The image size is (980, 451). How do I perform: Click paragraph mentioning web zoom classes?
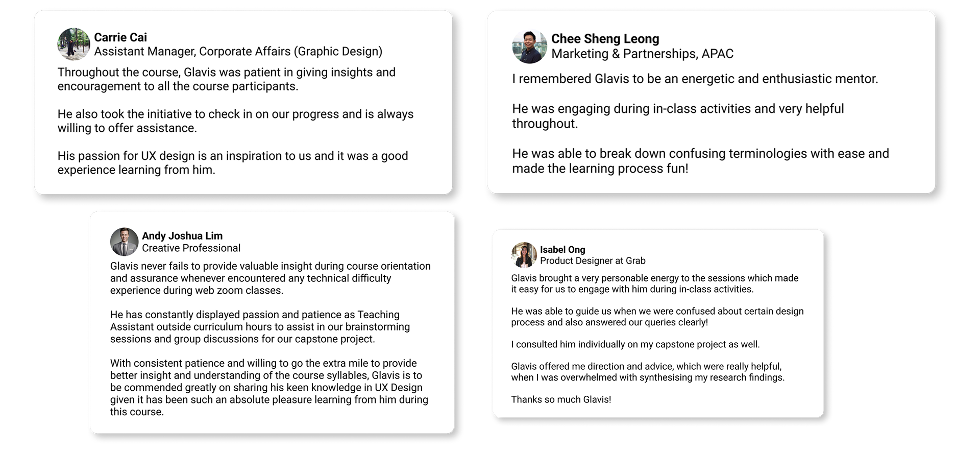(271, 278)
